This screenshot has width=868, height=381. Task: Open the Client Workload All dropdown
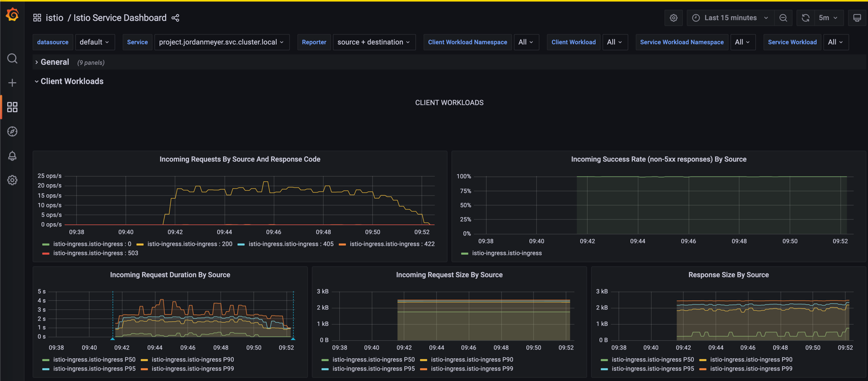(615, 42)
